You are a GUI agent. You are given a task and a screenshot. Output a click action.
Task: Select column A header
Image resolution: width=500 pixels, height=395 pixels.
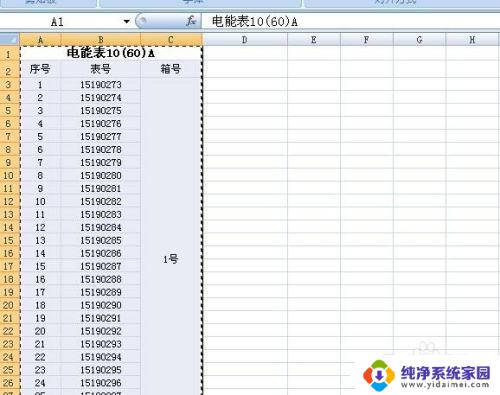(40, 40)
